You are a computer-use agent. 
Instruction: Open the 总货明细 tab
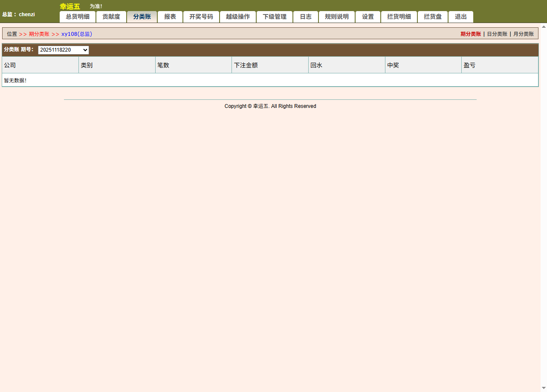coord(78,17)
